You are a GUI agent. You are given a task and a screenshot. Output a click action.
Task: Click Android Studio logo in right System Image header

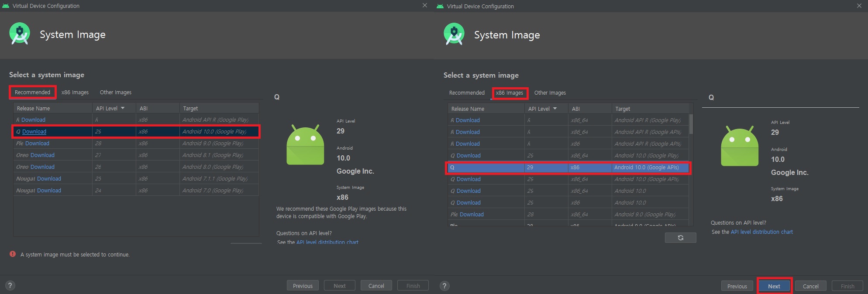pyautogui.click(x=454, y=34)
